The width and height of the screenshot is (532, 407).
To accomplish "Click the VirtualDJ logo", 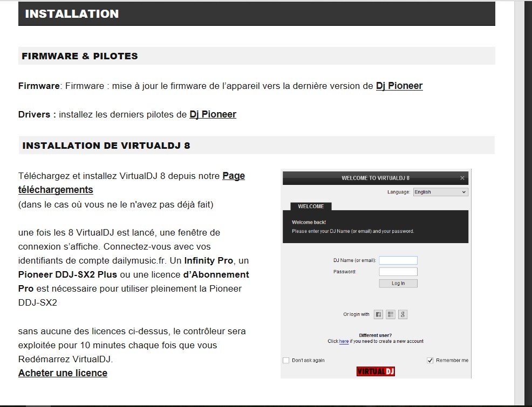I will (x=376, y=371).
